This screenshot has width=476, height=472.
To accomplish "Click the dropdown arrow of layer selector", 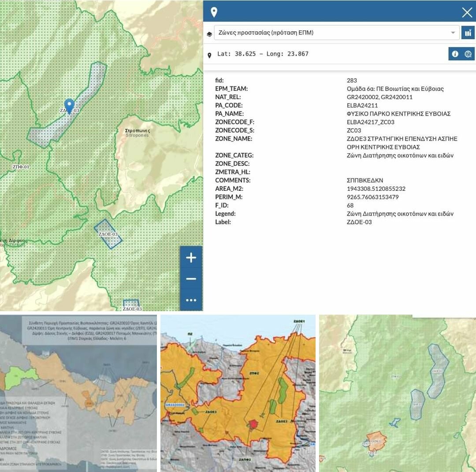I will (453, 33).
